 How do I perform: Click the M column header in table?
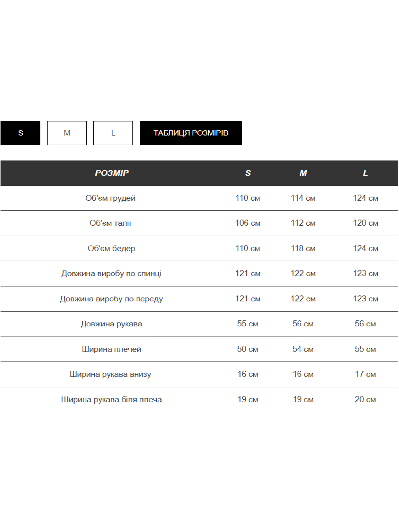[303, 173]
